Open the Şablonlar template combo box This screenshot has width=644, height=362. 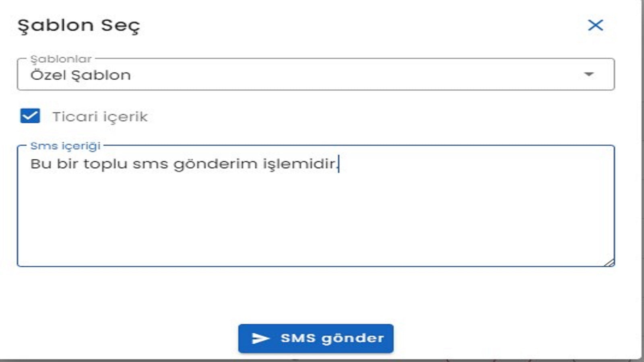click(316, 74)
